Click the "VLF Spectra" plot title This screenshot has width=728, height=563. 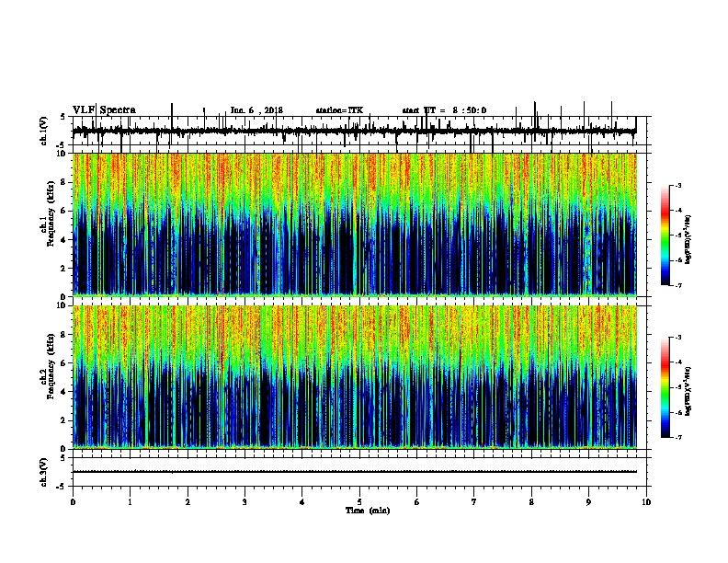pos(104,110)
